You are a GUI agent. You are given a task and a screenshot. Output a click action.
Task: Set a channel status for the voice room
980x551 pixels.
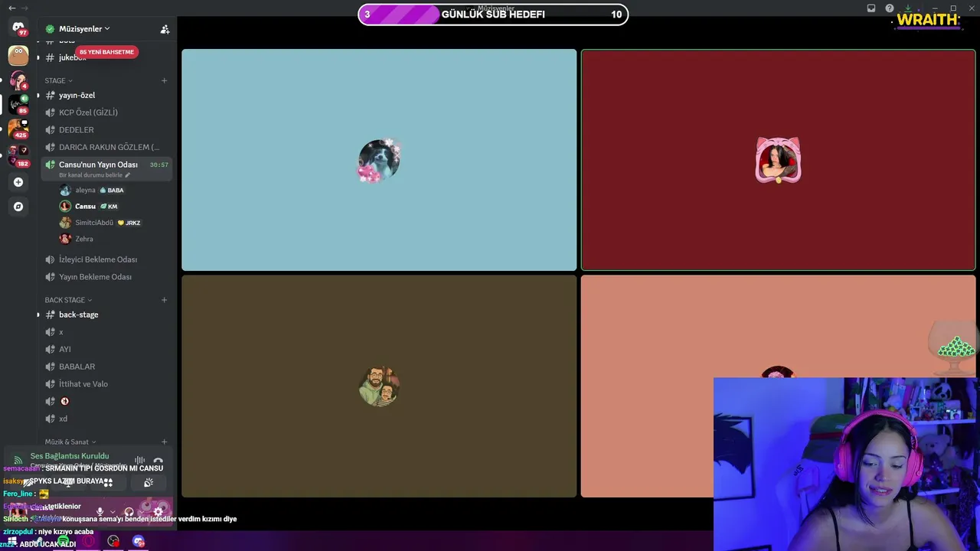pyautogui.click(x=95, y=175)
